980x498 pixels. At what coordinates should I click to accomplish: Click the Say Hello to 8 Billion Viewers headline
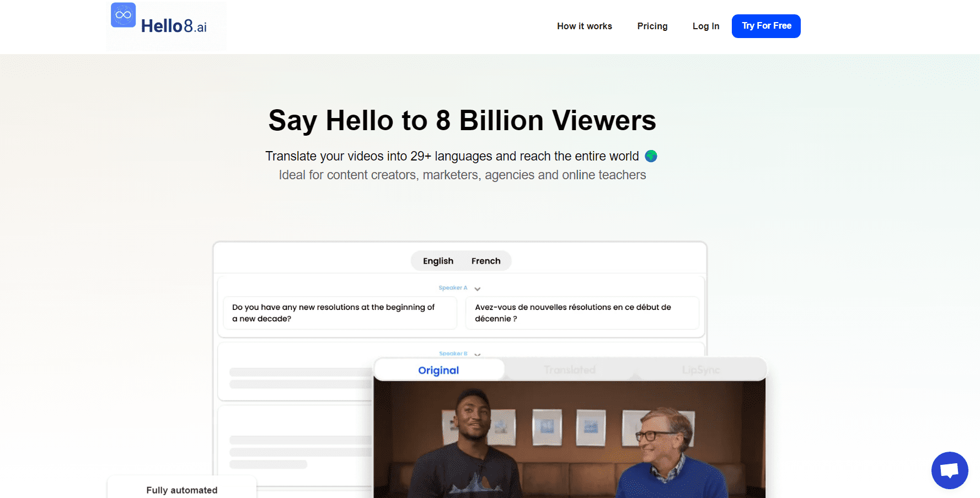point(462,120)
